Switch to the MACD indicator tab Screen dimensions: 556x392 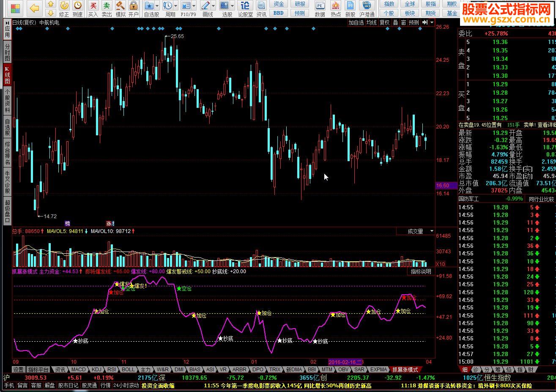[78, 370]
